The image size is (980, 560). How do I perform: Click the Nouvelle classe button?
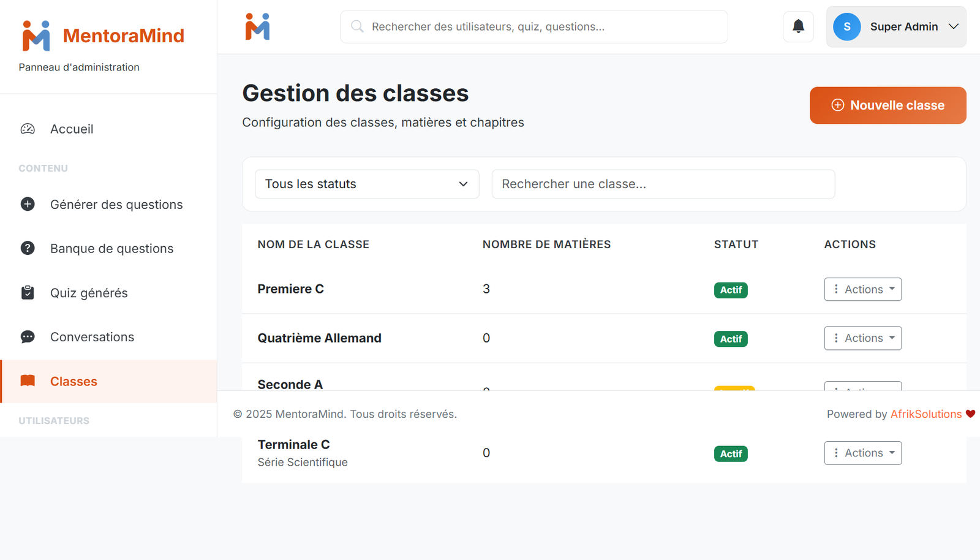tap(888, 105)
